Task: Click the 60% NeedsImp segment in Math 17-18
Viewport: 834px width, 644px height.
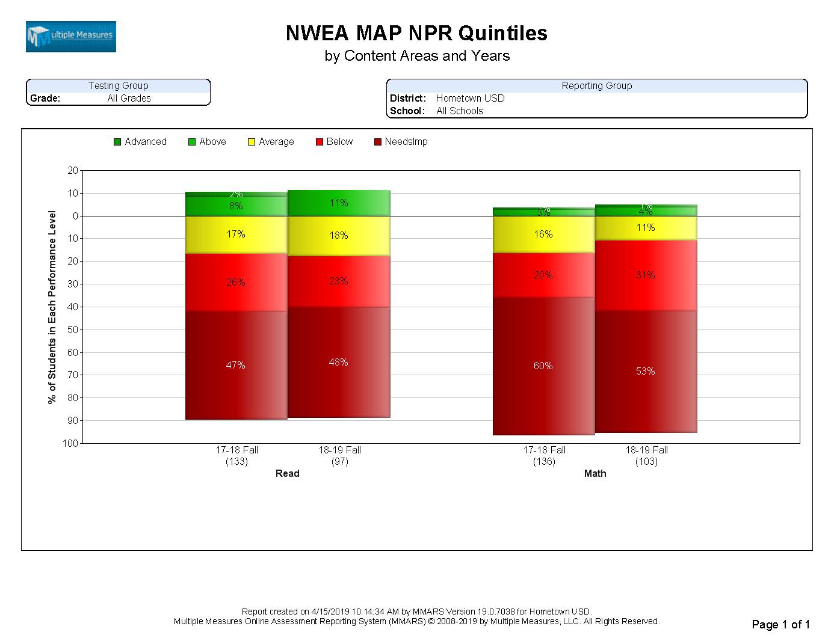Action: click(x=543, y=366)
